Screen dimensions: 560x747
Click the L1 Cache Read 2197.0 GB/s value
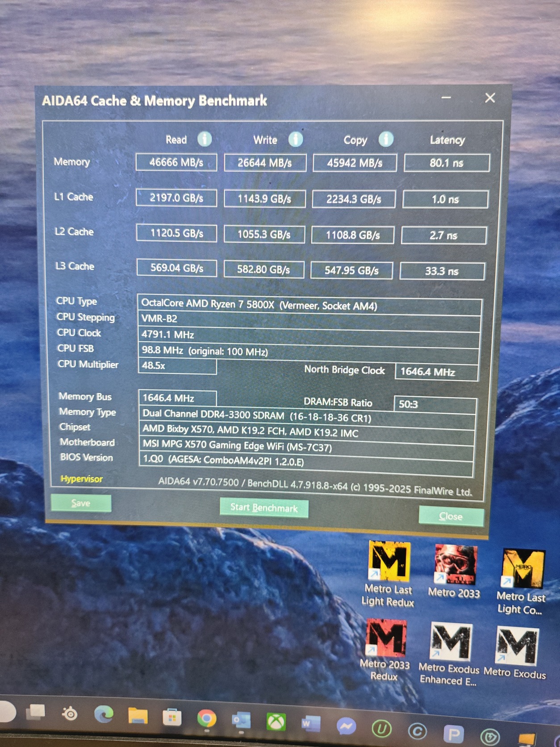coord(176,198)
